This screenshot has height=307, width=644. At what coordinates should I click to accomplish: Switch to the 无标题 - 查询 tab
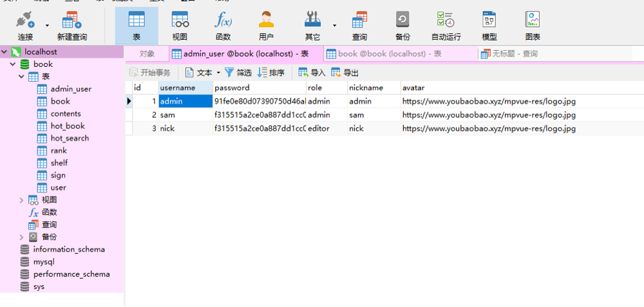pyautogui.click(x=509, y=54)
